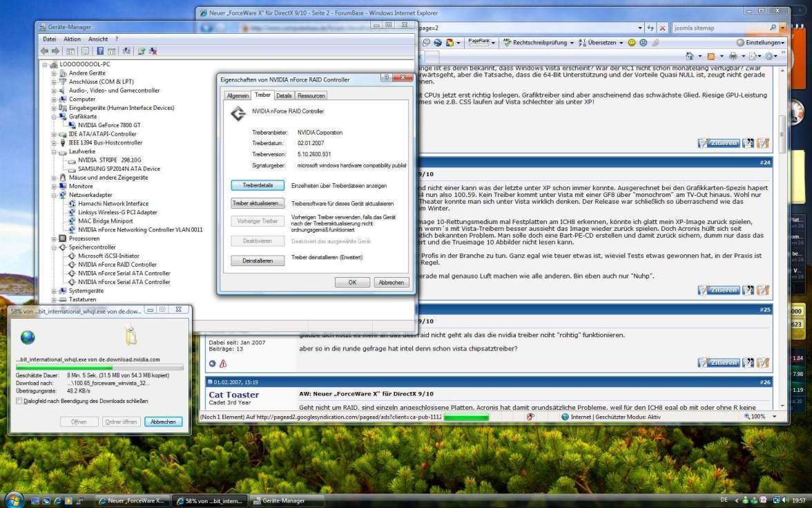
Task: Click IE address bar field
Action: pos(528,28)
